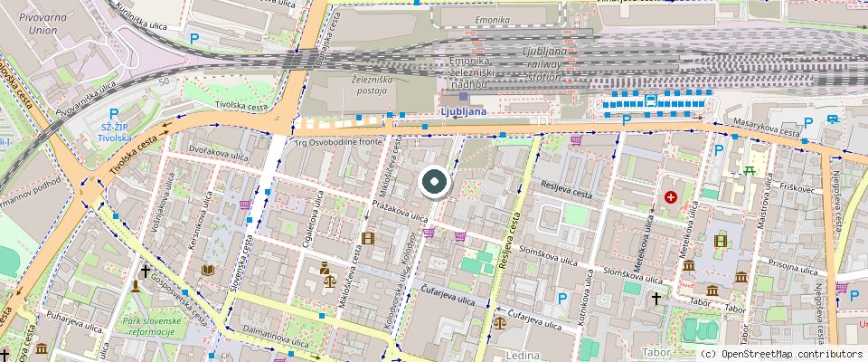Click the dark circular location marker pin
Screen dimensions: 868x362
434,182
